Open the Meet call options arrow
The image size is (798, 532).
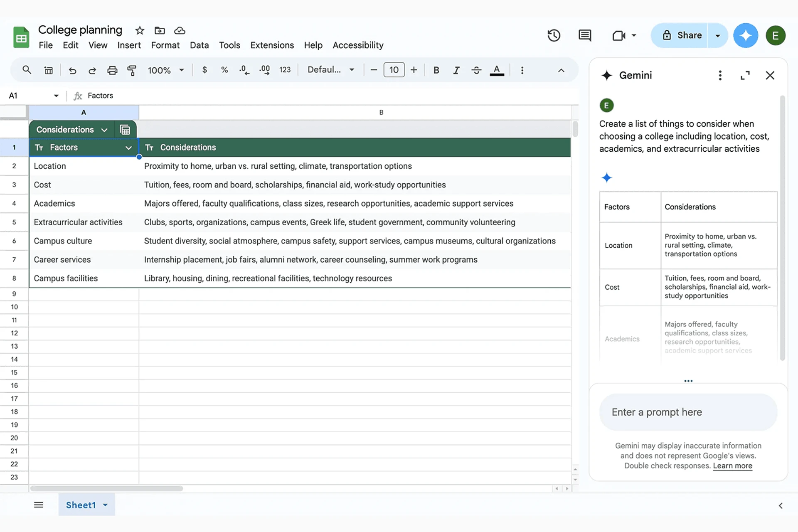pos(634,35)
